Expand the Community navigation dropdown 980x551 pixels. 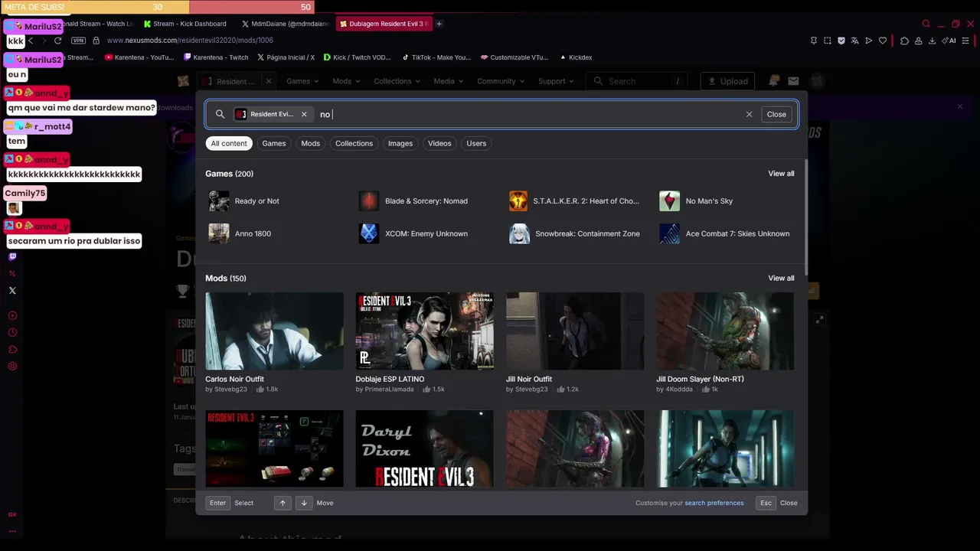tap(501, 81)
